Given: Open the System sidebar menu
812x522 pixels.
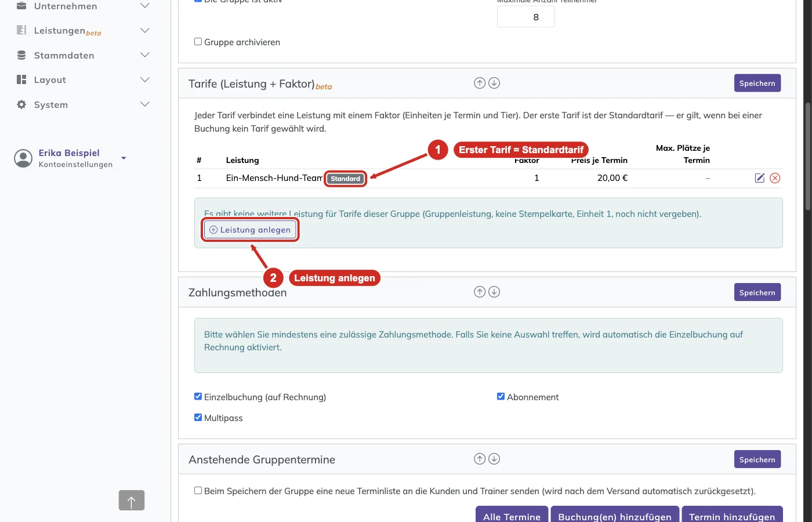Looking at the screenshot, I should point(84,104).
